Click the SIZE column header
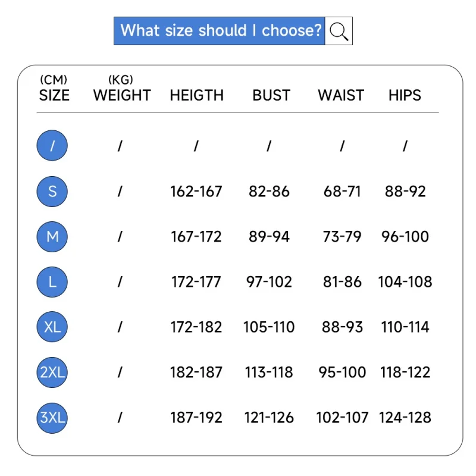Viewport: 476px width, 476px height. [54, 95]
